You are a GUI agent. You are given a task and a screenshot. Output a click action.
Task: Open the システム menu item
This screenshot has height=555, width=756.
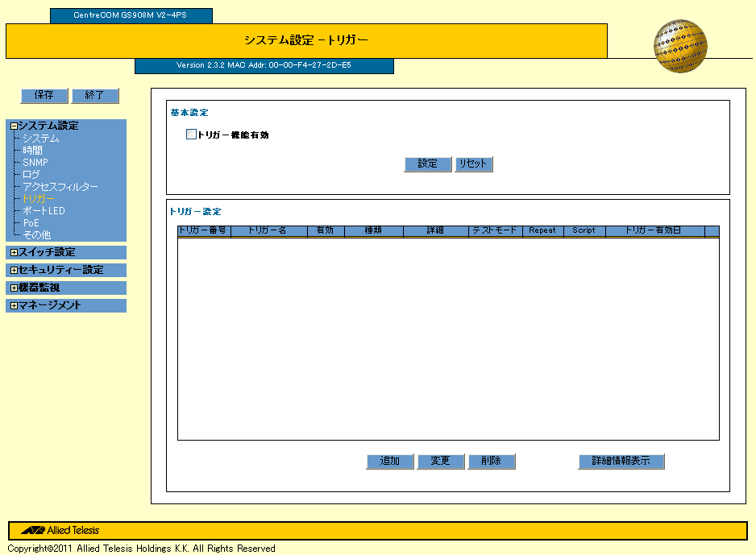click(40, 139)
